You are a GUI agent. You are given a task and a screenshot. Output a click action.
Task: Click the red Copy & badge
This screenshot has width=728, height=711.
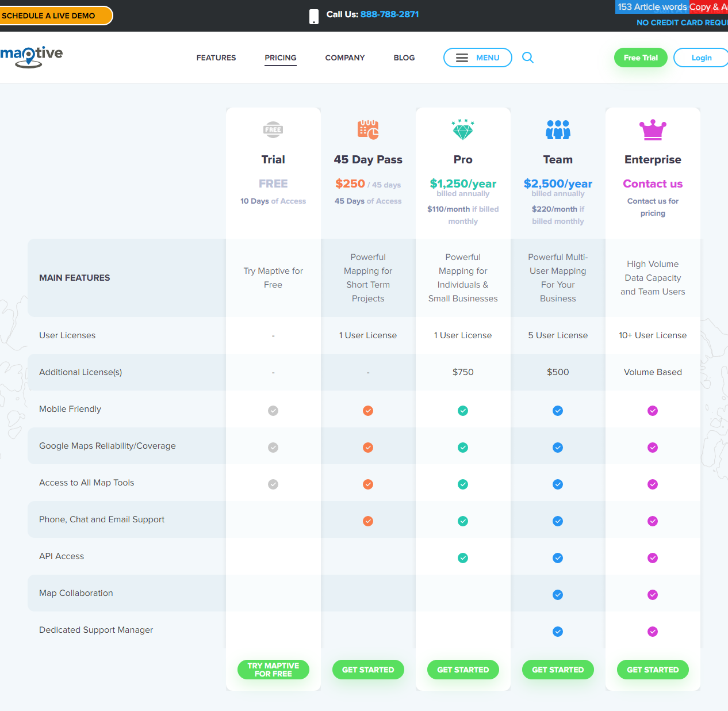click(708, 7)
